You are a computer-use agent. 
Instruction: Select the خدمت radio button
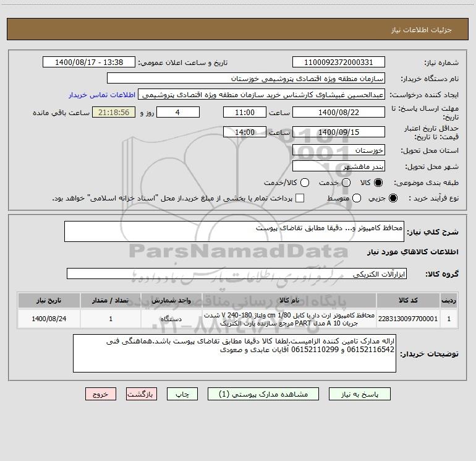click(346, 183)
